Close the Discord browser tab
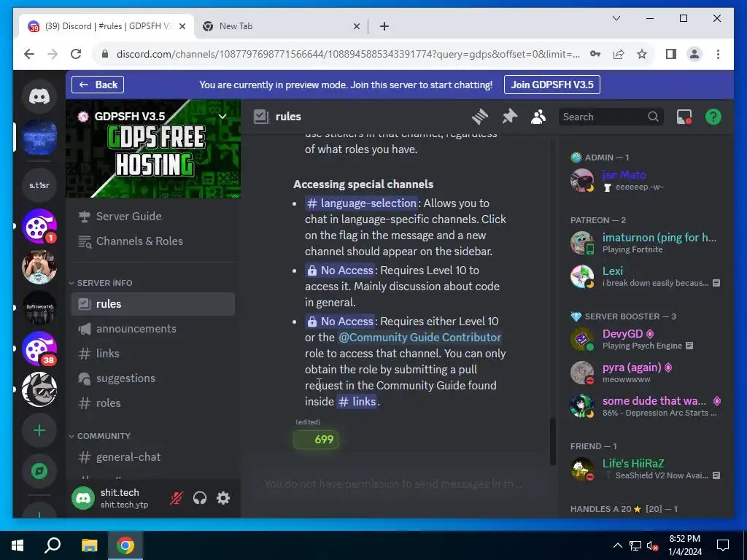The image size is (747, 560). [x=182, y=26]
